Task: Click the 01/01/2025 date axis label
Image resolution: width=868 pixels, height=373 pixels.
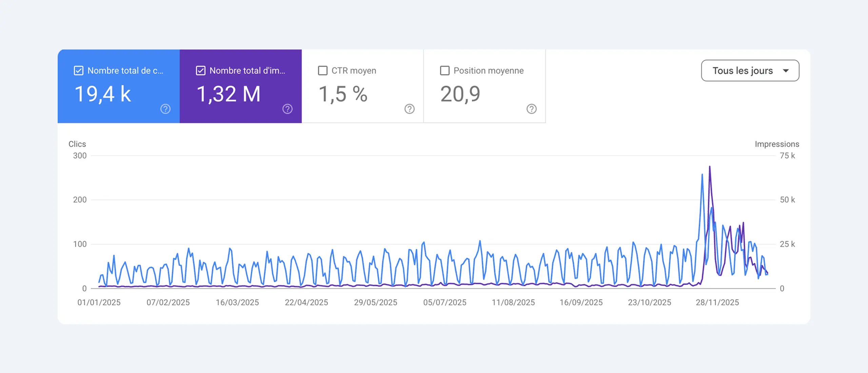Action: pos(99,302)
